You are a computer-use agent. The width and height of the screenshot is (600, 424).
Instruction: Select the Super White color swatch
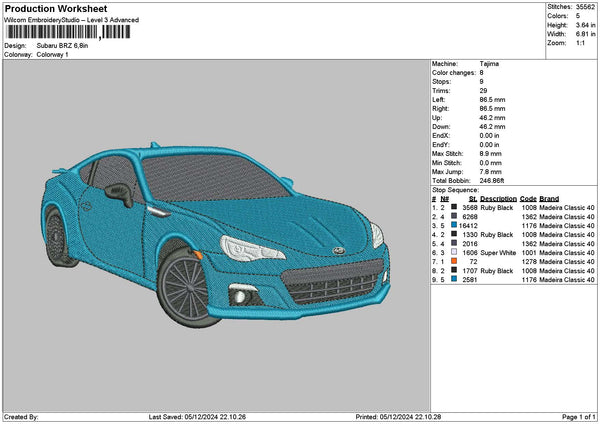pyautogui.click(x=454, y=252)
